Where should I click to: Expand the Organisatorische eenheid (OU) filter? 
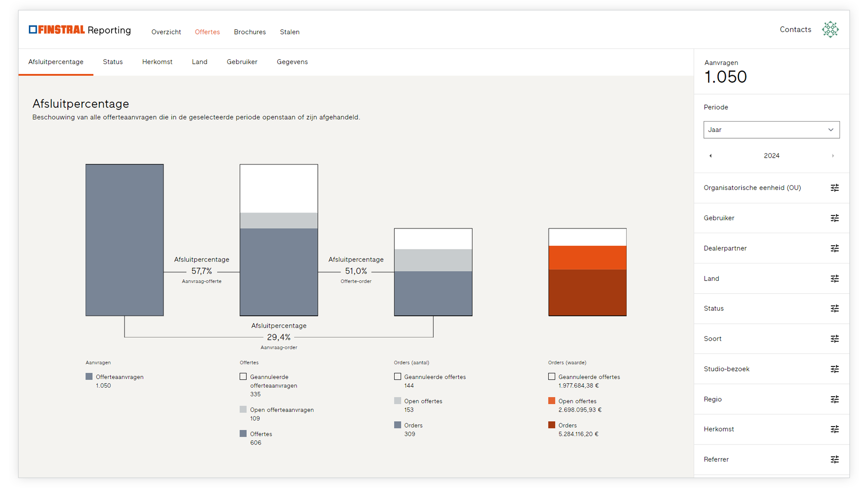point(771,188)
